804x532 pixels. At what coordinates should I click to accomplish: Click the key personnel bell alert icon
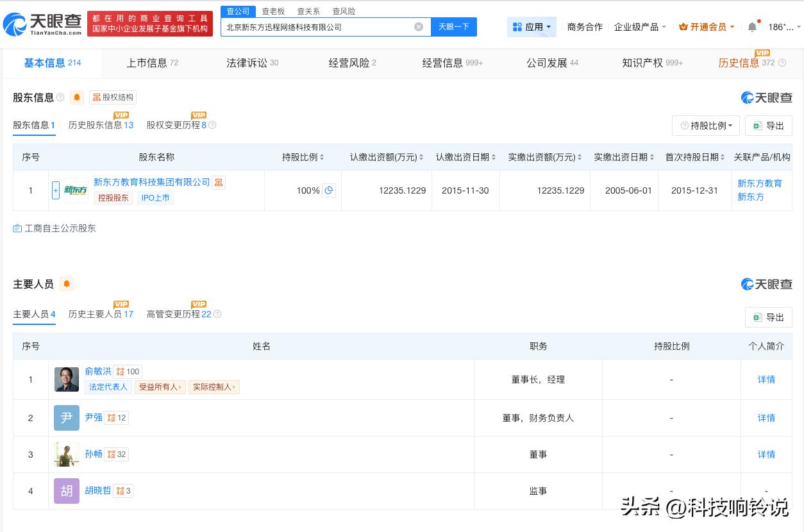pos(67,284)
